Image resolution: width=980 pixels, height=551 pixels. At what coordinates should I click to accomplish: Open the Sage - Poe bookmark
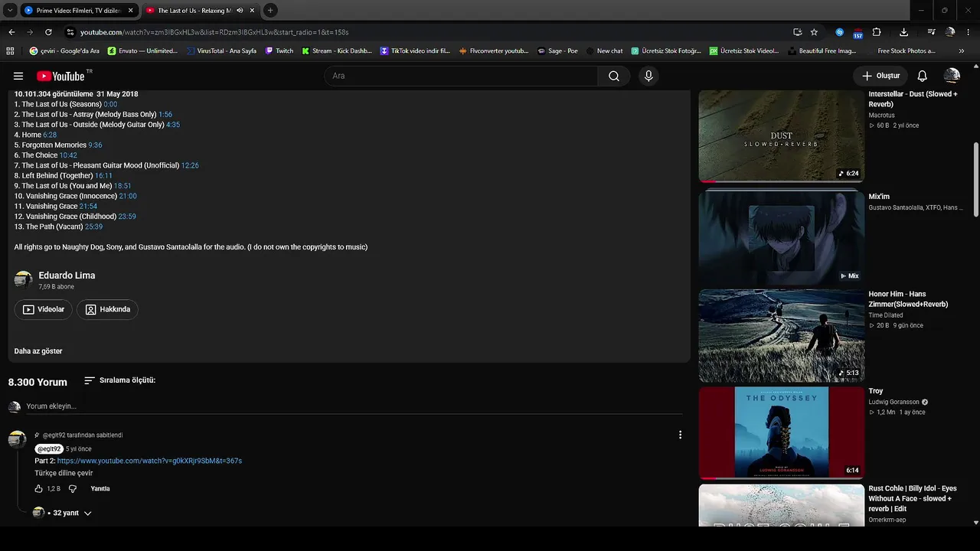pyautogui.click(x=557, y=51)
